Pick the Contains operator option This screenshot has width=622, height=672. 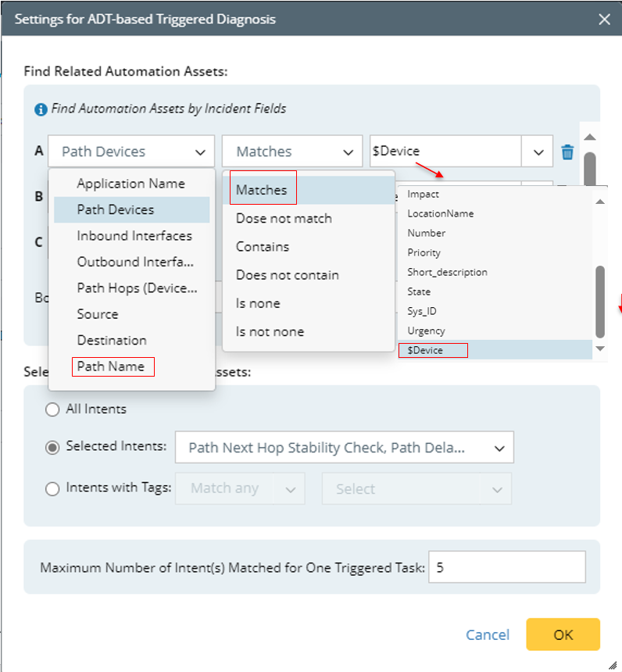[x=263, y=247]
